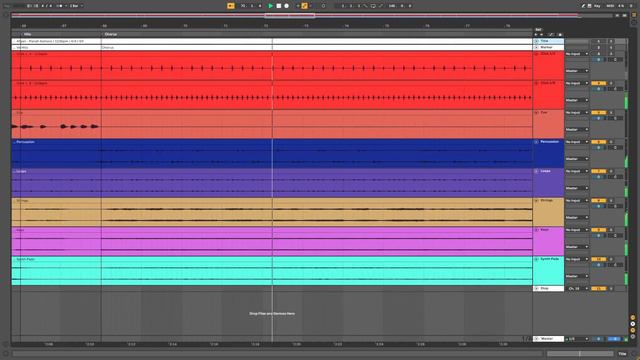Open Key map mode
Image resolution: width=640 pixels, height=360 pixels.
597,6
